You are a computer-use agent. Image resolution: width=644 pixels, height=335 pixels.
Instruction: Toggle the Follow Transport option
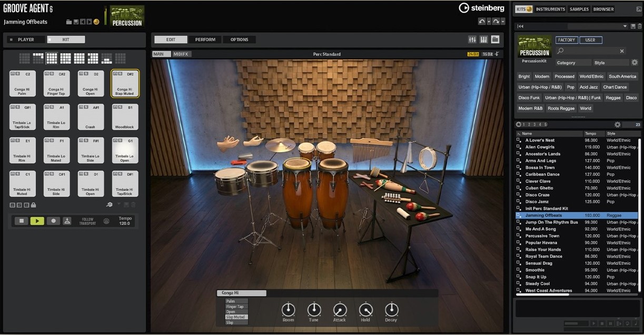88,221
